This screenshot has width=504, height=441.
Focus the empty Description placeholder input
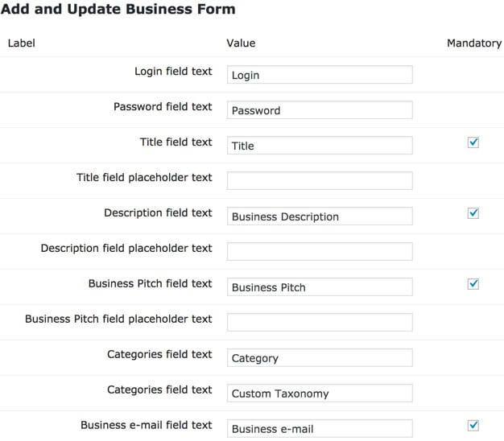(x=320, y=252)
